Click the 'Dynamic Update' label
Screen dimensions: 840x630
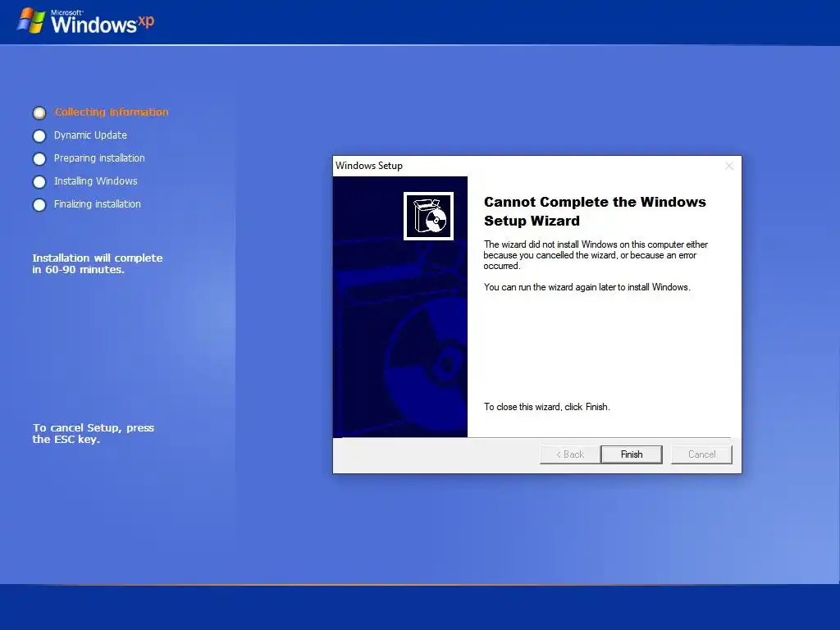tap(90, 135)
